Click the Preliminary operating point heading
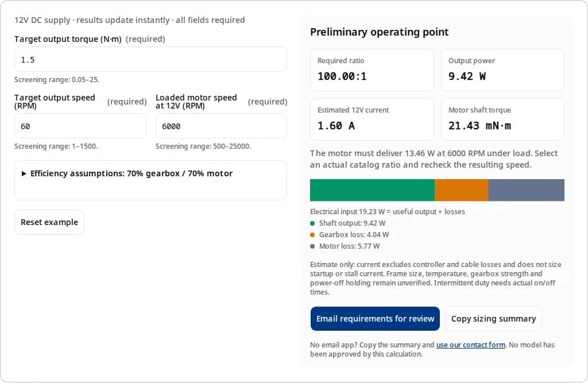The height and width of the screenshot is (383, 588). pos(379,32)
